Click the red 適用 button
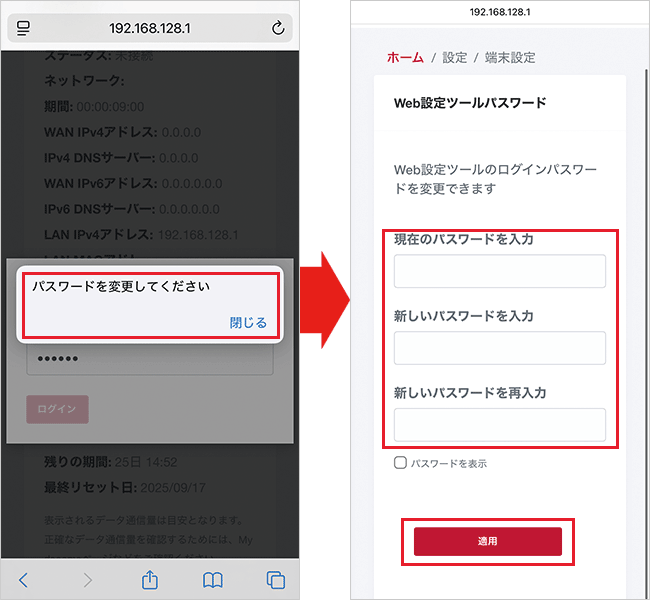650x600 pixels. coord(488,541)
